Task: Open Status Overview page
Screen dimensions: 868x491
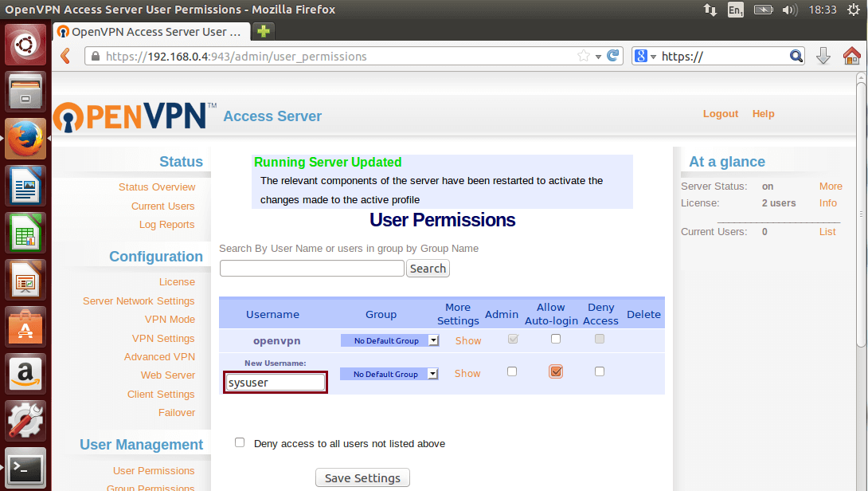Action: point(157,187)
